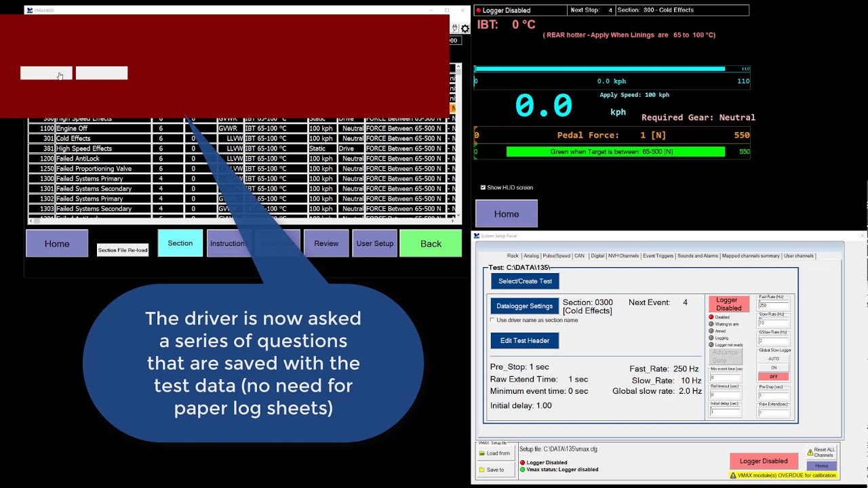Switch to the User channels tab
This screenshot has width=868, height=488.
click(799, 256)
